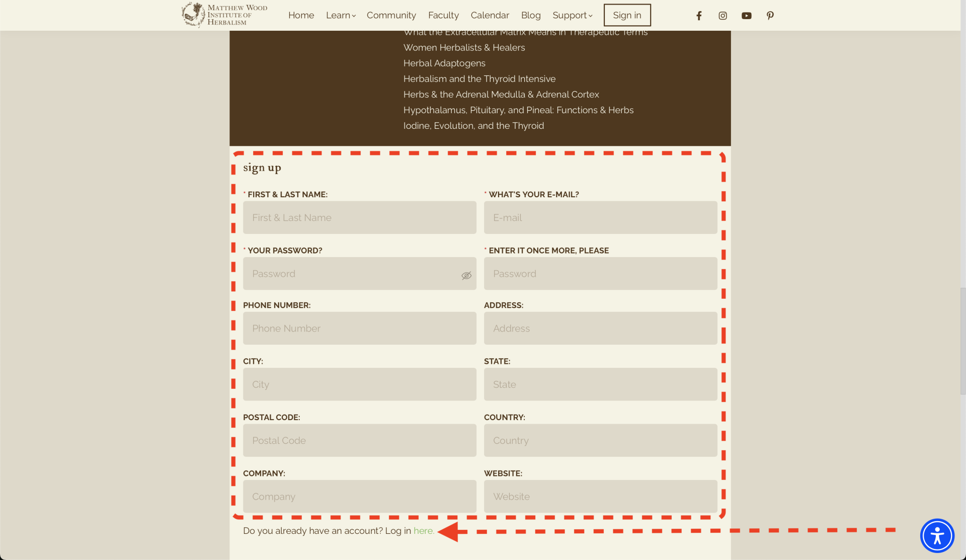
Task: Focus the Phone Number field
Action: tap(359, 328)
